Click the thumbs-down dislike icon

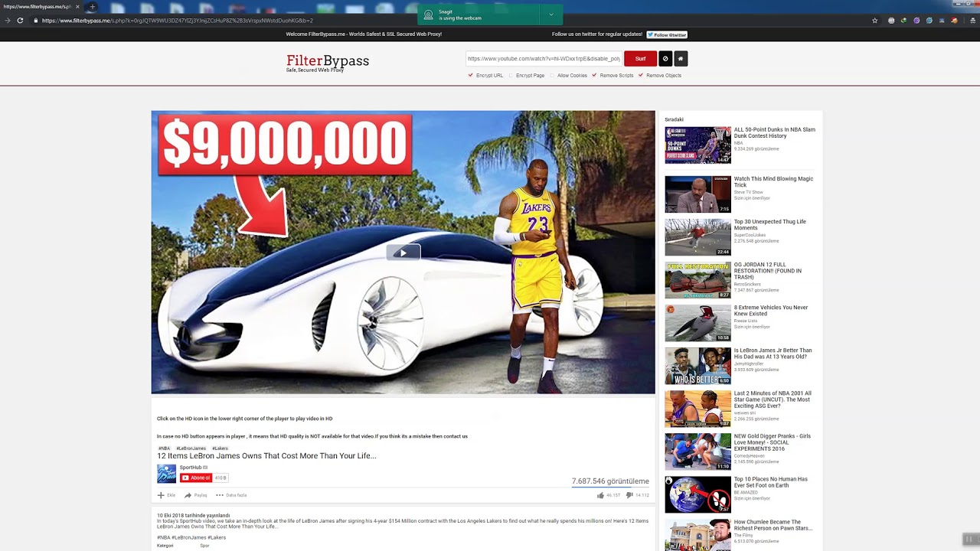629,495
